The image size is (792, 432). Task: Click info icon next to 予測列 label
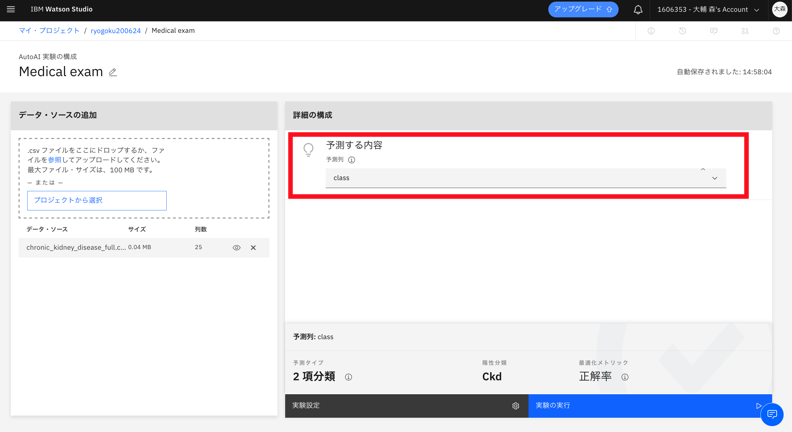352,160
